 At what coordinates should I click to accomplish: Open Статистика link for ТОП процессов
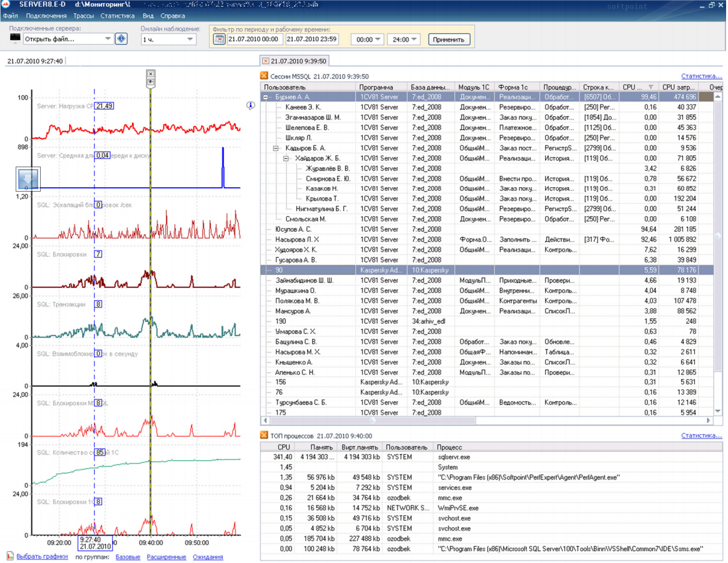702,435
